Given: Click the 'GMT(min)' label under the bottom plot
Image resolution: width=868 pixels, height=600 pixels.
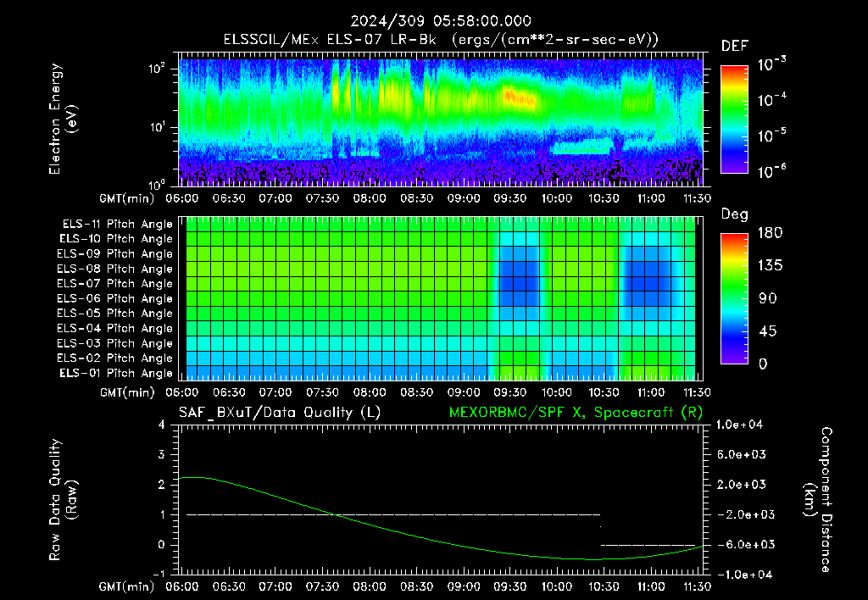Looking at the screenshot, I should pos(127,587).
